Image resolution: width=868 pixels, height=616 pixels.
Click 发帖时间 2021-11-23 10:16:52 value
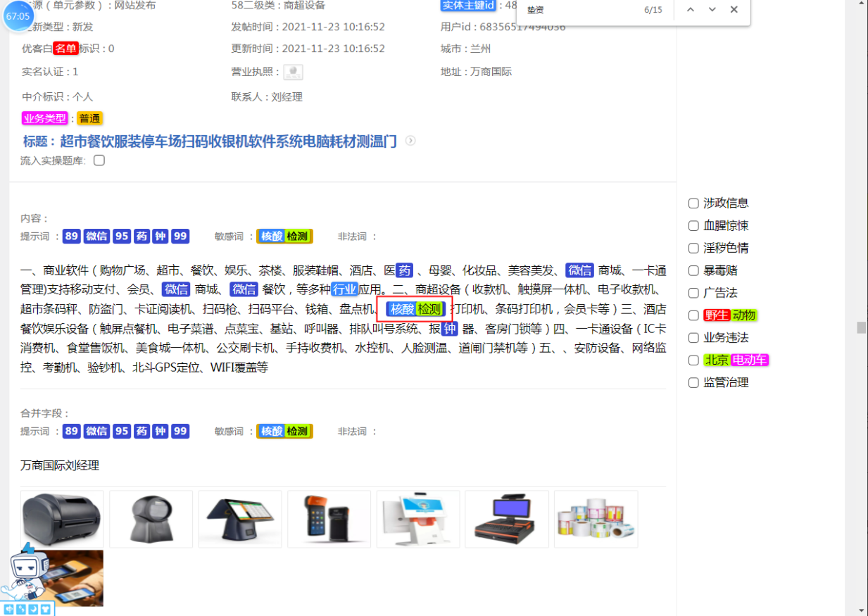click(x=334, y=27)
